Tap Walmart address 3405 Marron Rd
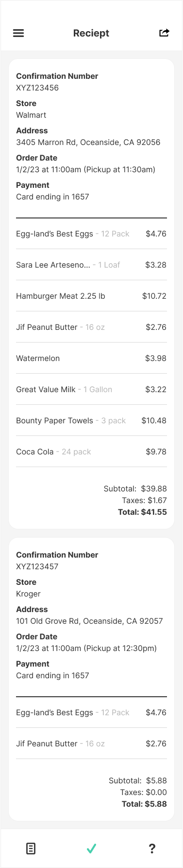183x868 pixels. click(88, 143)
